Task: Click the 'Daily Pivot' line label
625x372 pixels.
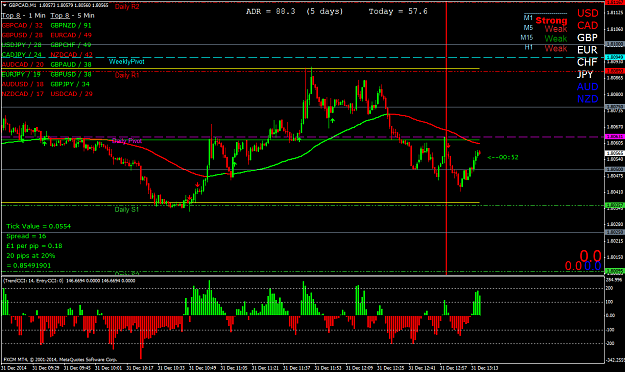Action: click(x=127, y=141)
